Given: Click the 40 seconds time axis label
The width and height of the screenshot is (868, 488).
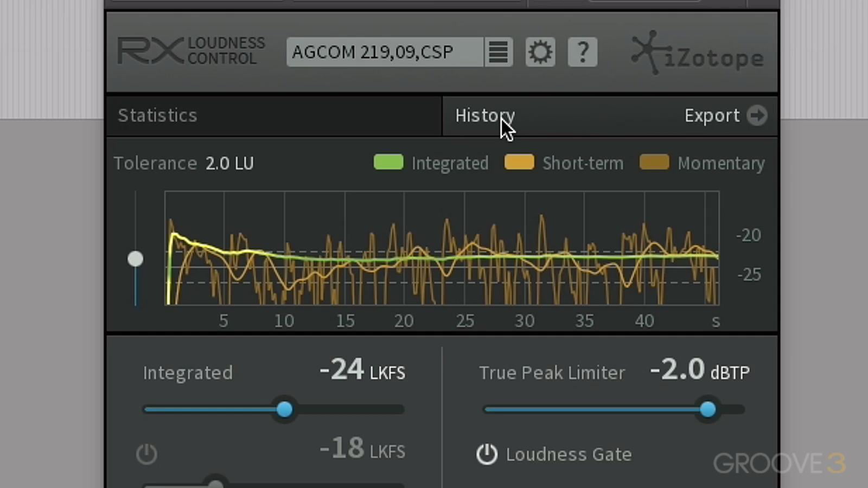Looking at the screenshot, I should (644, 321).
